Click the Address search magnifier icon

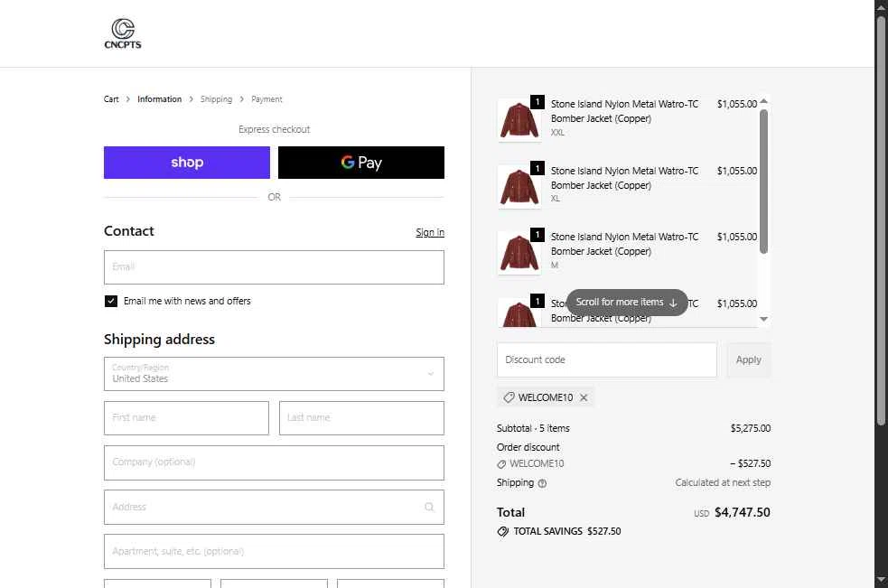tap(429, 507)
